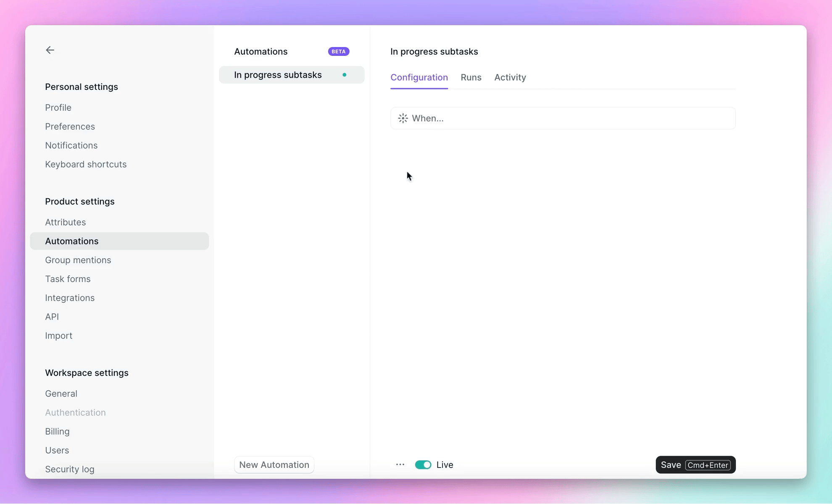Open General workspace settings
Viewport: 832px width, 504px height.
pyautogui.click(x=61, y=394)
